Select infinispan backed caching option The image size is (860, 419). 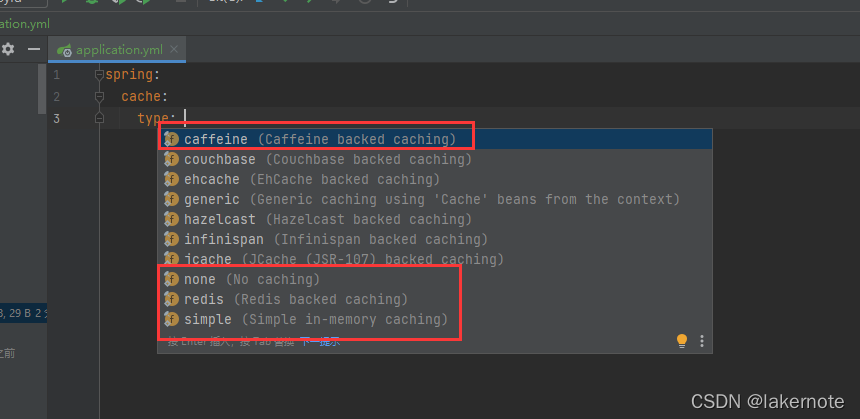[435, 240]
